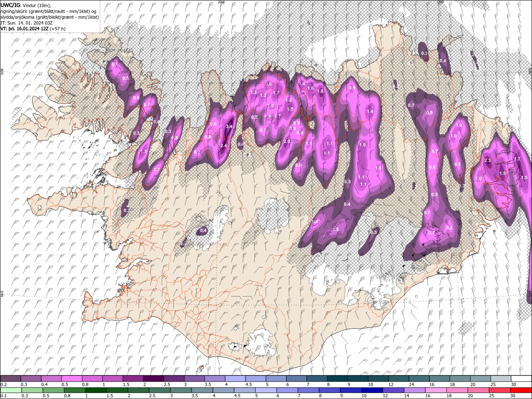532x399 pixels.
Task: Select the 2.0 precipitation value on the map
Action: click(286, 141)
